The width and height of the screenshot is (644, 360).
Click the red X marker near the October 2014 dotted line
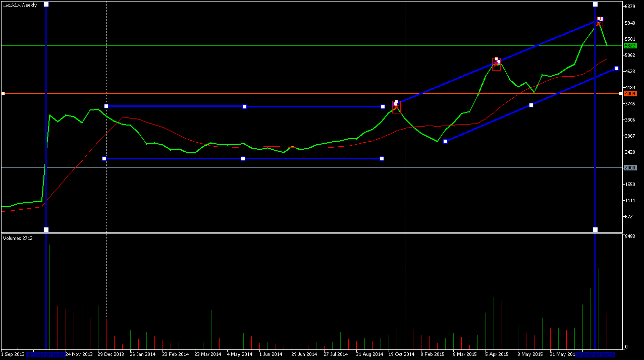[396, 106]
